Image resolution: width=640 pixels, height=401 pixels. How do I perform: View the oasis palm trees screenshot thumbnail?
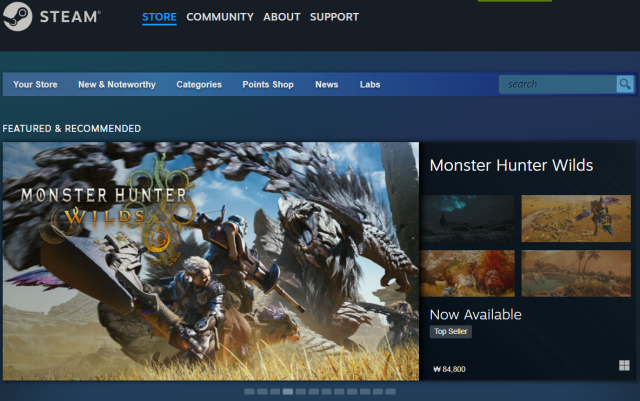(576, 273)
